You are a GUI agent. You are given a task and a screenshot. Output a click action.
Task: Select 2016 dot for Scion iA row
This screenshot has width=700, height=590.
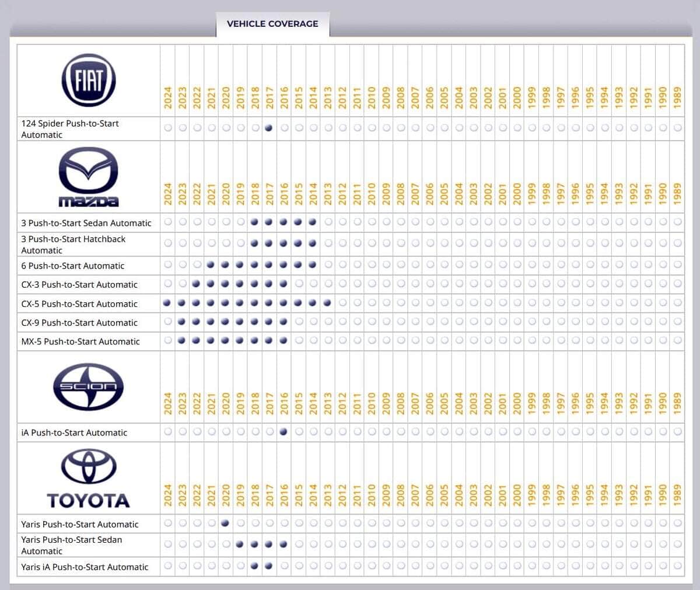pyautogui.click(x=283, y=432)
